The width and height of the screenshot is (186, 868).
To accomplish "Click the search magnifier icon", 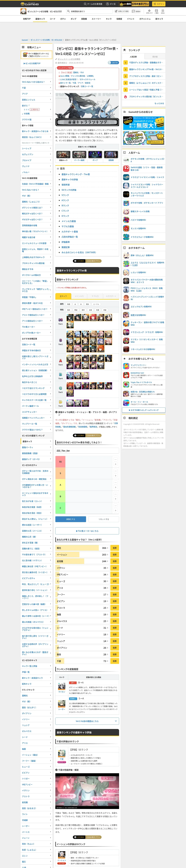I will pyautogui.click(x=69, y=11).
